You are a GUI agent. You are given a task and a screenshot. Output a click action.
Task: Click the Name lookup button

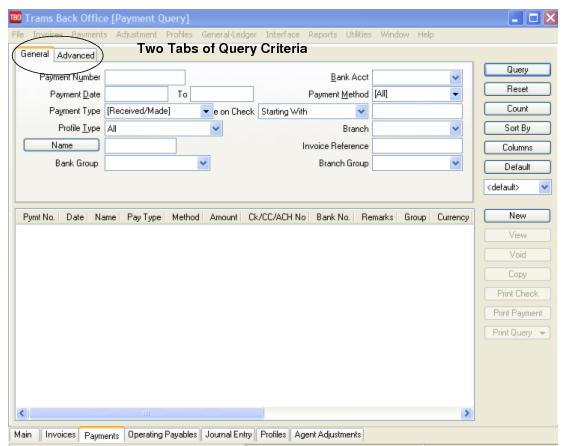point(61,145)
